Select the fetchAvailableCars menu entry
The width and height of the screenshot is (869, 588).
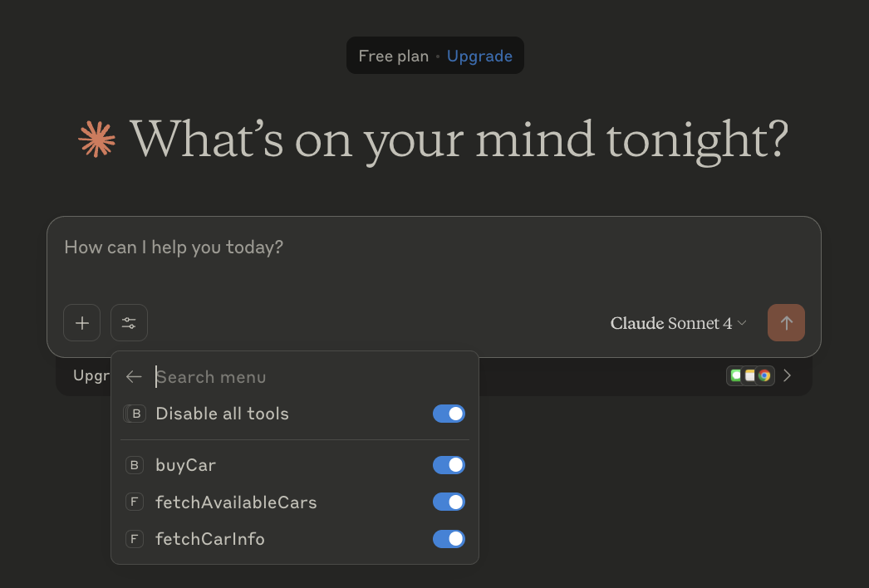(x=295, y=502)
